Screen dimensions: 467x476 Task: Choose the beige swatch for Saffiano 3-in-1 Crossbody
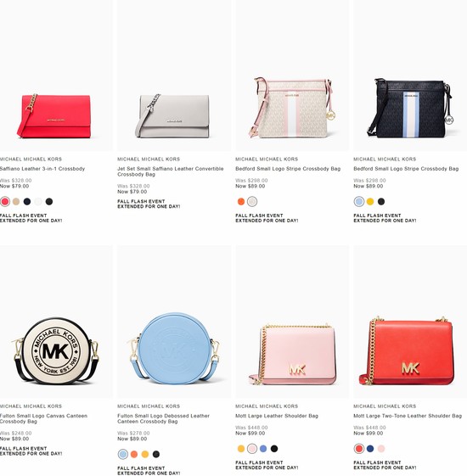click(x=16, y=202)
